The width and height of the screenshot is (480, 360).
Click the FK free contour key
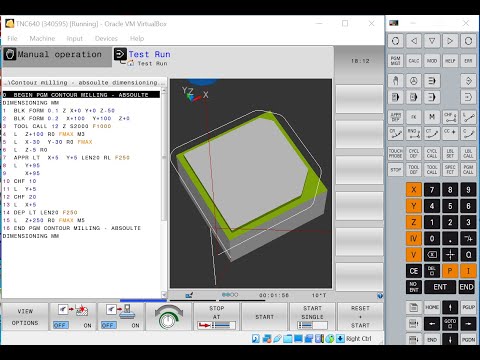414,117
